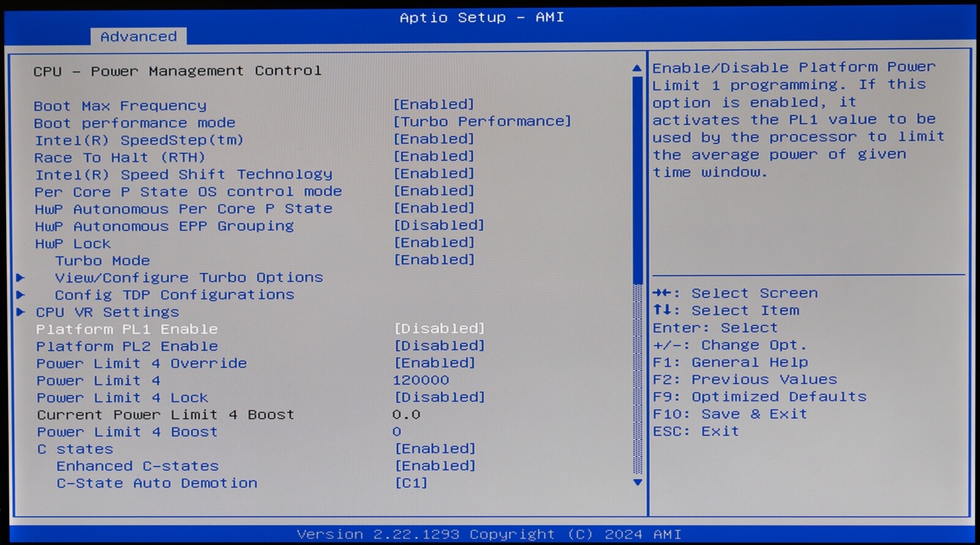Open the CPU VR Settings submenu
The height and width of the screenshot is (545, 980).
[x=107, y=312]
